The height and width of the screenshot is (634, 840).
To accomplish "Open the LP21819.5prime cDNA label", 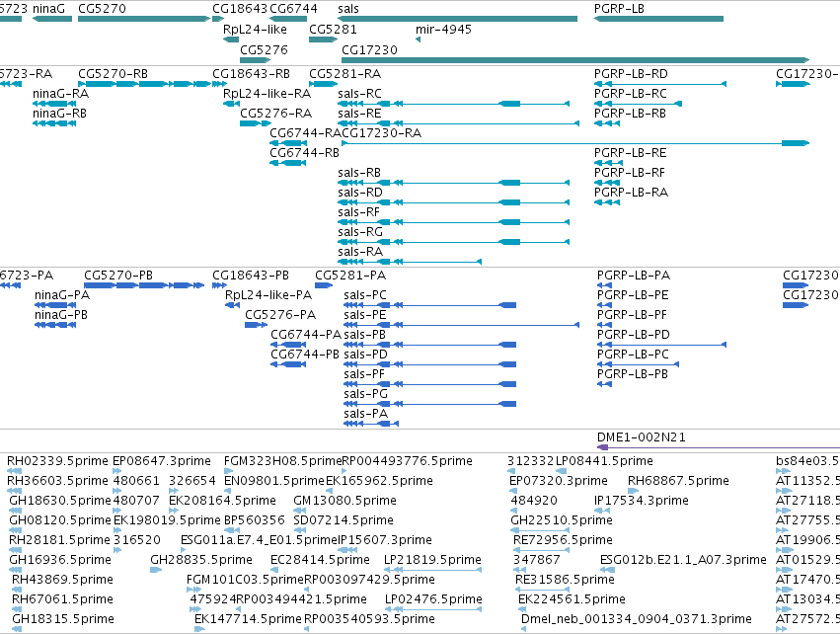I will click(433, 560).
